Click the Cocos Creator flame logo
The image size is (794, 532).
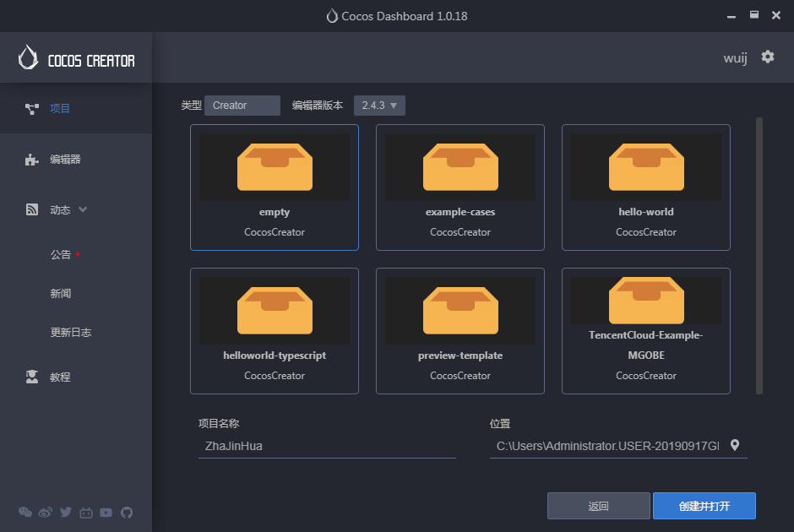(29, 57)
